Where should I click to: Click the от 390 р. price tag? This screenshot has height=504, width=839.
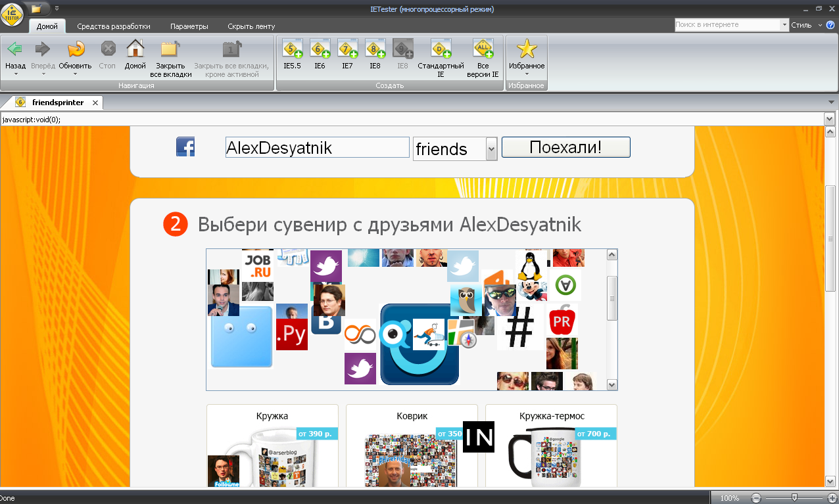point(316,434)
